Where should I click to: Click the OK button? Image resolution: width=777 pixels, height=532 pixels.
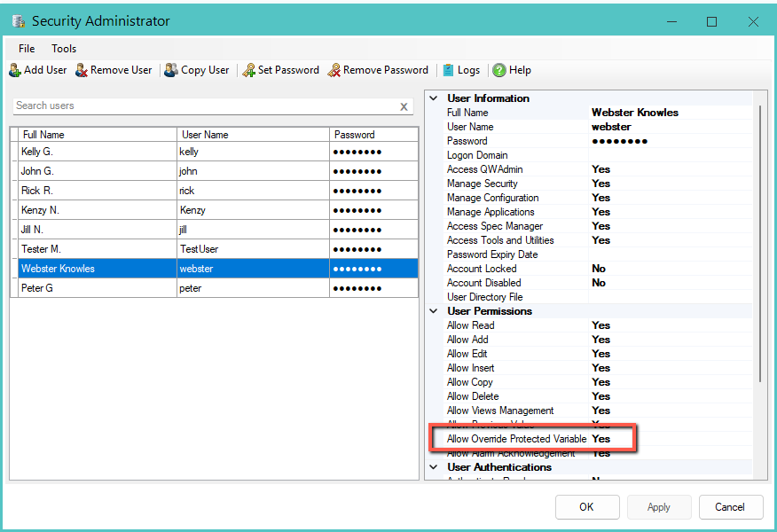(x=587, y=507)
